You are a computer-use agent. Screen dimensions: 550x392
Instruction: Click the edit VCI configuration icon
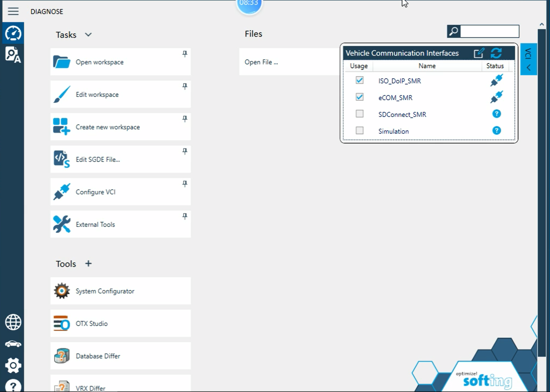[x=479, y=53]
